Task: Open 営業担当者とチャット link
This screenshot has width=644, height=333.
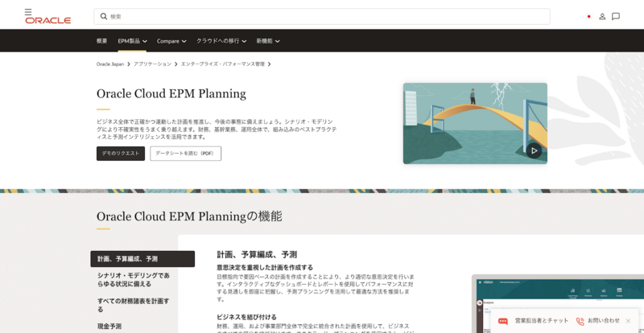Action: [x=542, y=321]
